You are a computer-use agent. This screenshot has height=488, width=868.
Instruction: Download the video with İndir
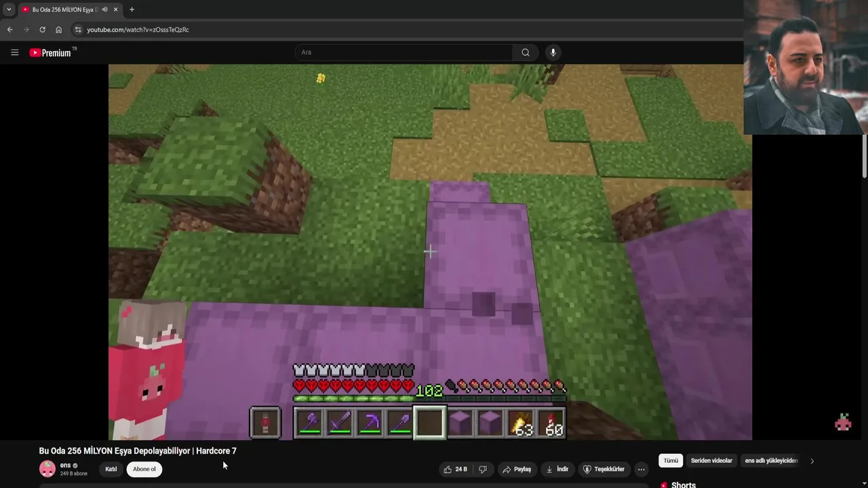pyautogui.click(x=557, y=469)
